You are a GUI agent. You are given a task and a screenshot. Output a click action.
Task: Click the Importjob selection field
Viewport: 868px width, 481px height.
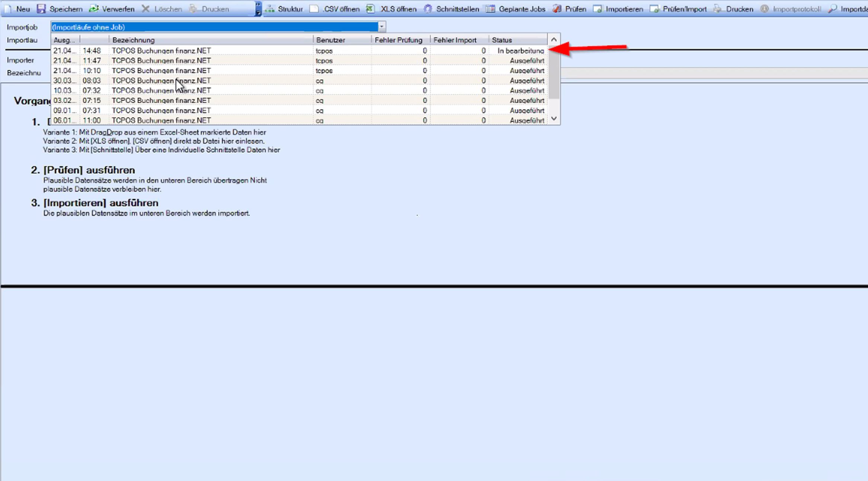click(x=214, y=27)
